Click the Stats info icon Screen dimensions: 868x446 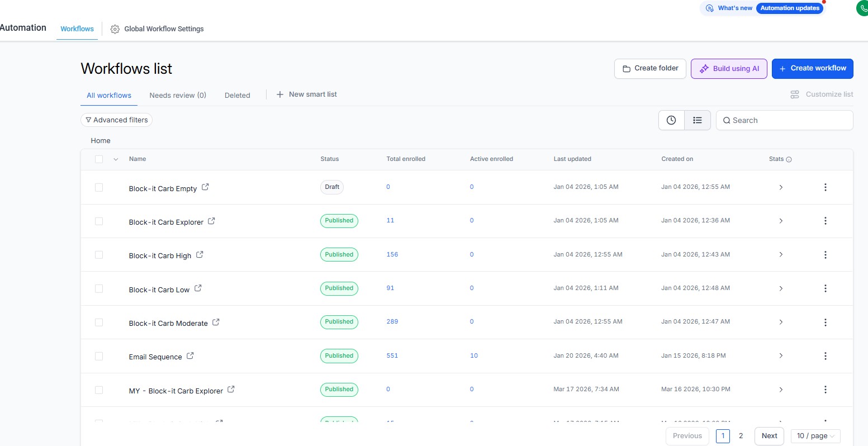[x=789, y=159]
